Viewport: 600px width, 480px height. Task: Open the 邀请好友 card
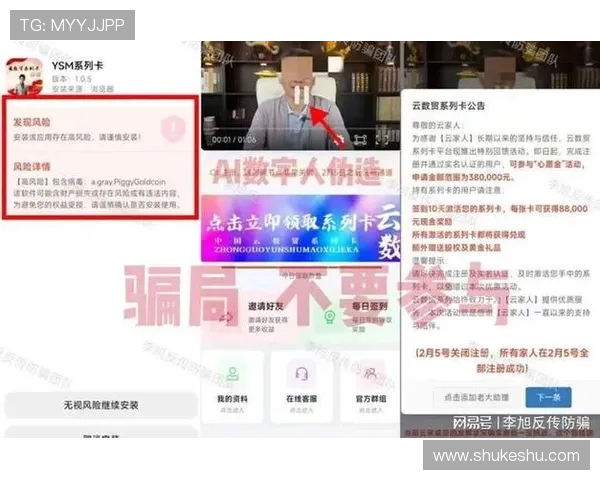point(254,318)
